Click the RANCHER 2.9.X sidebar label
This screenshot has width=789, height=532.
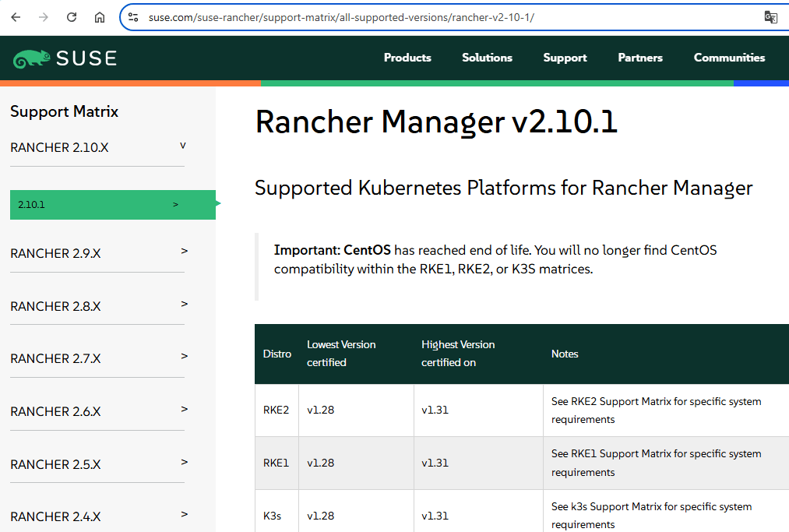pyautogui.click(x=55, y=253)
